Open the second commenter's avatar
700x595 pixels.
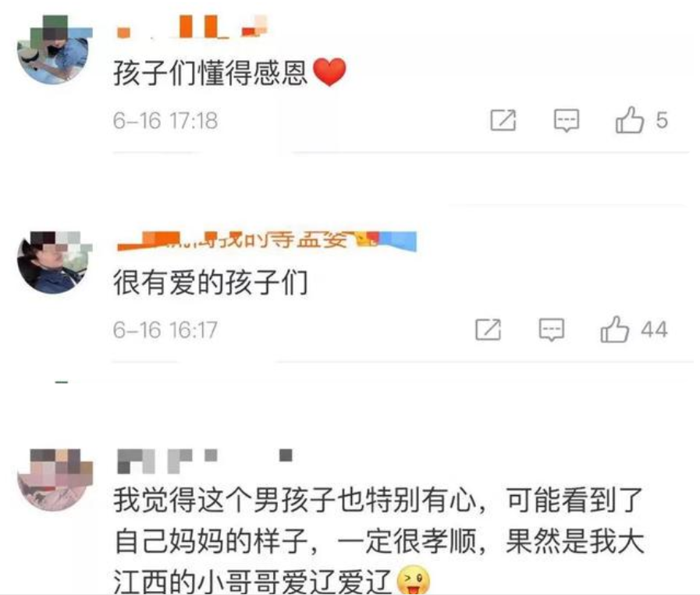pyautogui.click(x=55, y=262)
